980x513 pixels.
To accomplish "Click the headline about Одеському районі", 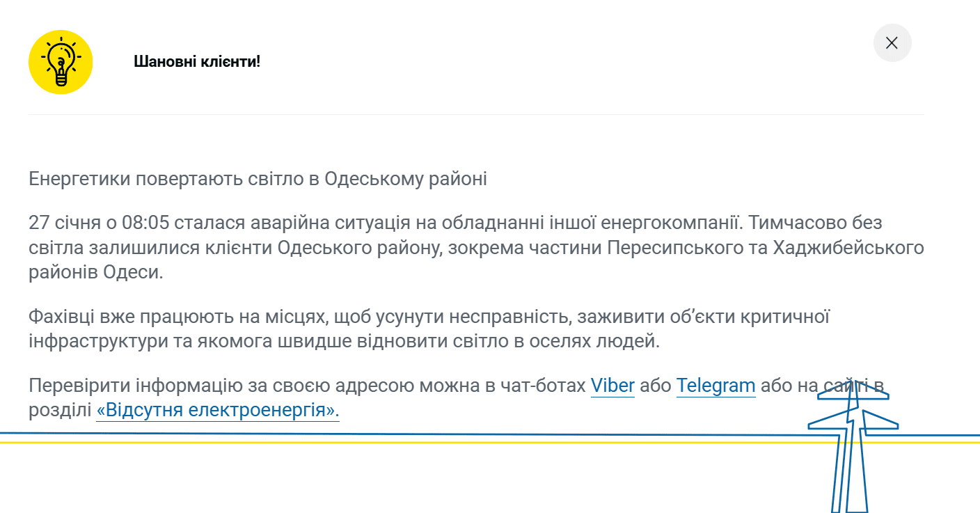I will click(258, 179).
